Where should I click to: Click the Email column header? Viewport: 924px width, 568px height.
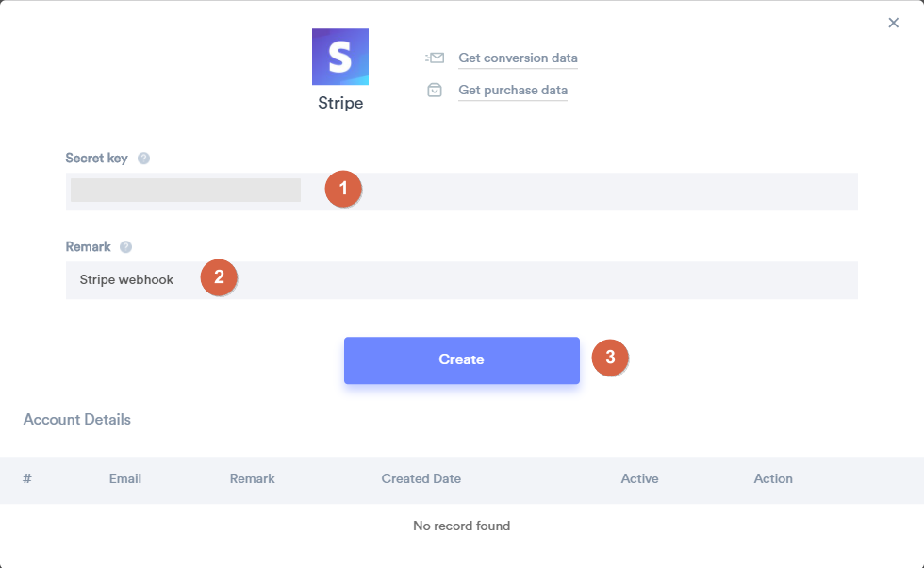124,478
